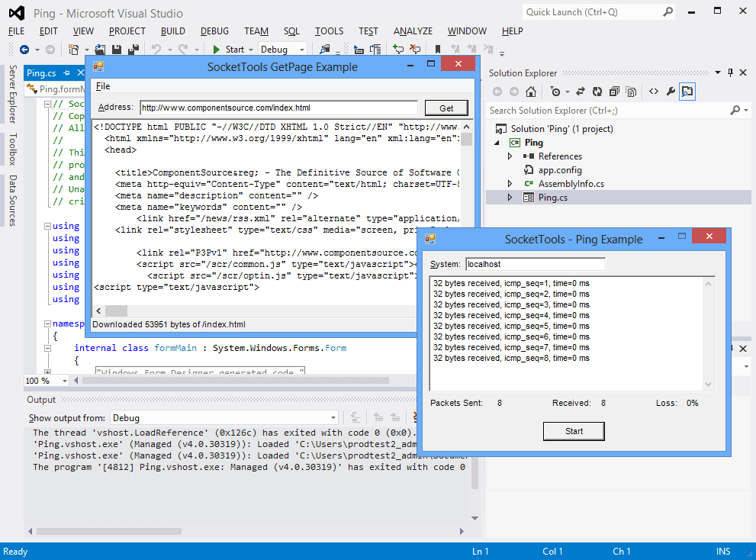
Task: Click Sync with Active Document icon
Action: coord(581,92)
